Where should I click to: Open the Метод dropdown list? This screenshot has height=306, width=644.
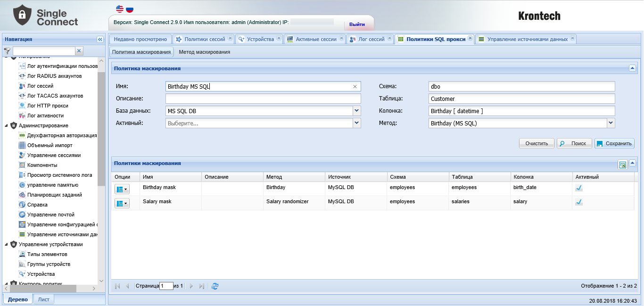click(x=611, y=123)
